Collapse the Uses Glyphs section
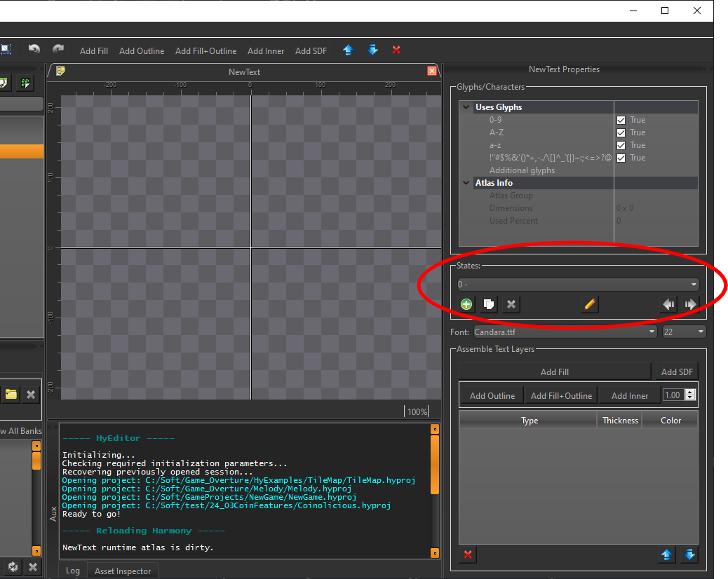The width and height of the screenshot is (728, 579). [466, 107]
